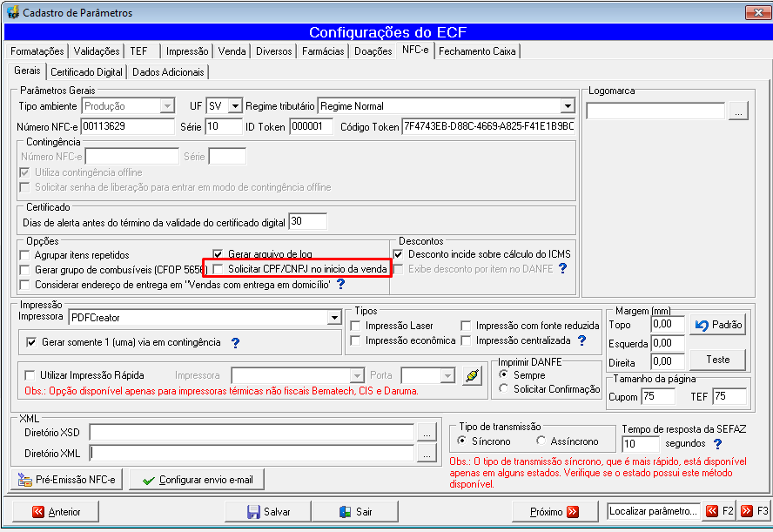Browse for Diretório XML folder

(427, 453)
